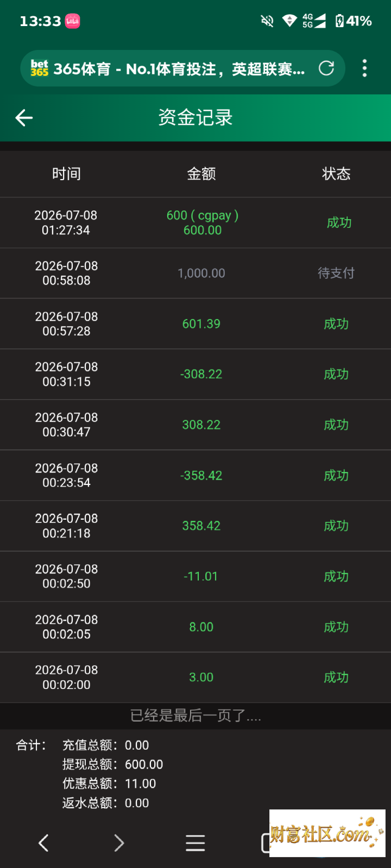Go back with the bottom left chevron

point(43,843)
